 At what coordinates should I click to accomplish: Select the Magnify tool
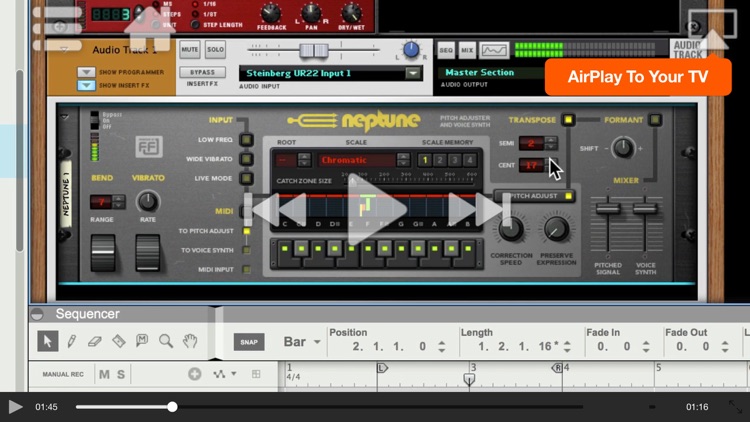[166, 341]
